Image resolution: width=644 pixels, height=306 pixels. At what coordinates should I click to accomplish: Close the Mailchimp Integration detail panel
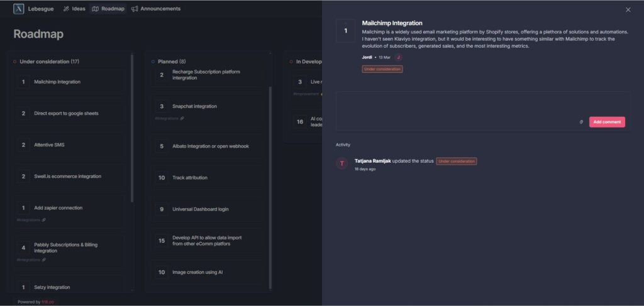click(x=628, y=10)
